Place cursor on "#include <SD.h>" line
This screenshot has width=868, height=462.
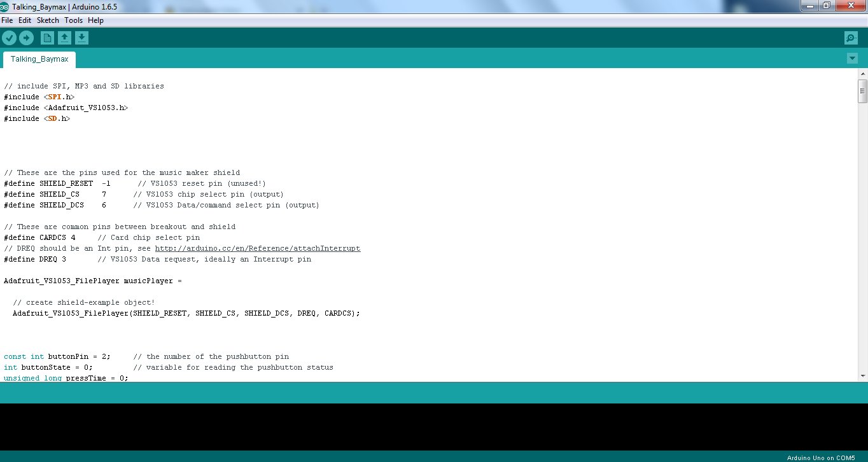(37, 118)
